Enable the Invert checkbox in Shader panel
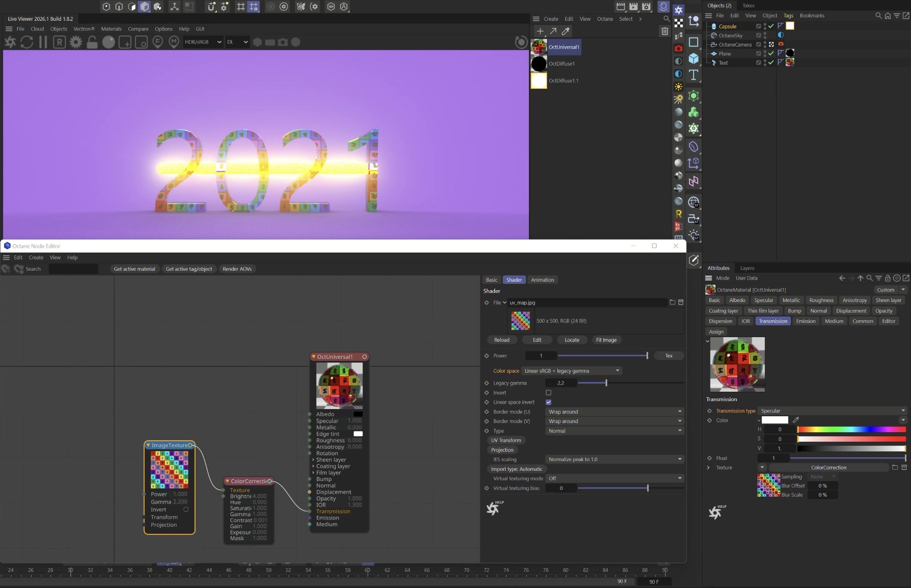 click(548, 393)
